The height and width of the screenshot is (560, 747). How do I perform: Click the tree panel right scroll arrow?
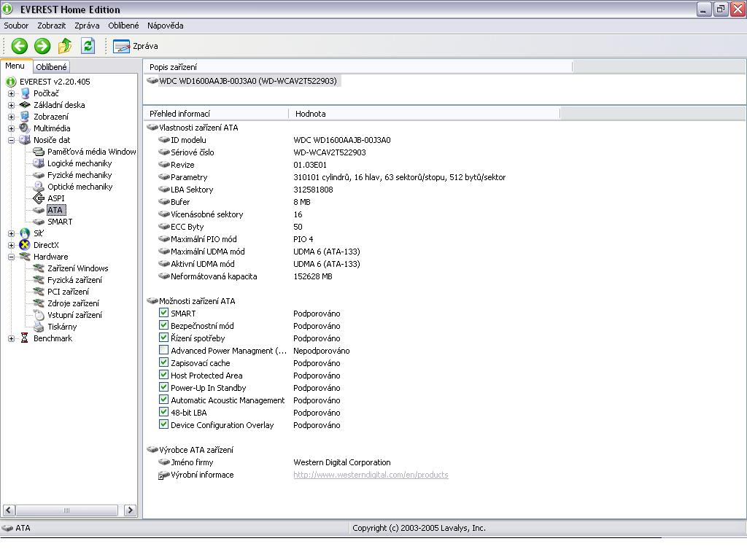point(131,510)
